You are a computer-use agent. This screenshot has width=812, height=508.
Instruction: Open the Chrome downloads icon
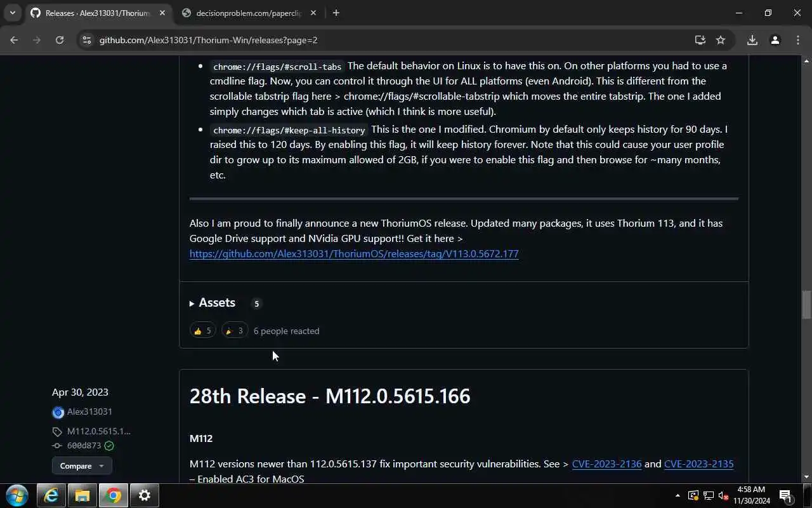[x=752, y=40]
